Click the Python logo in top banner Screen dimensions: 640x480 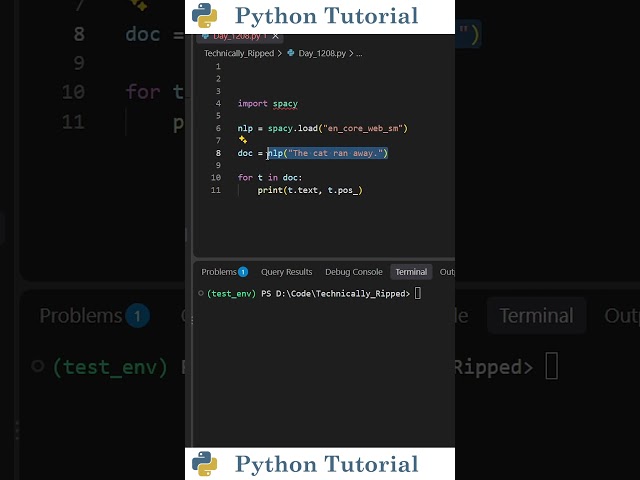(204, 16)
